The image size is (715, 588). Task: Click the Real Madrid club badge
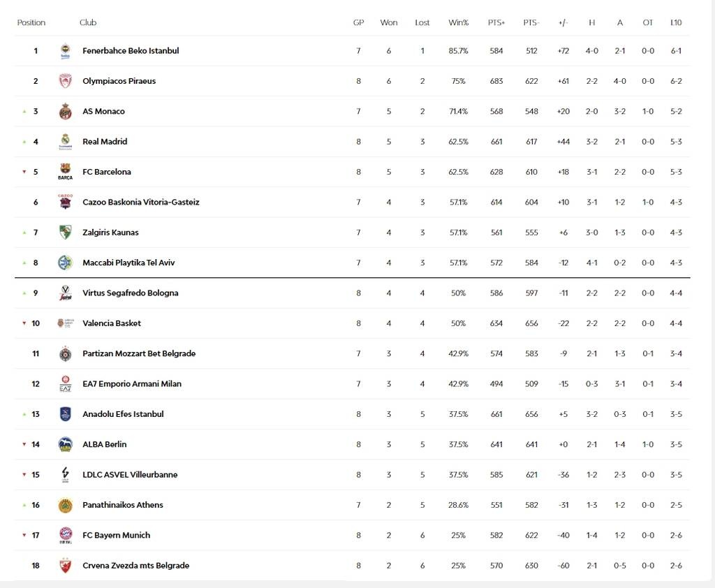65,141
